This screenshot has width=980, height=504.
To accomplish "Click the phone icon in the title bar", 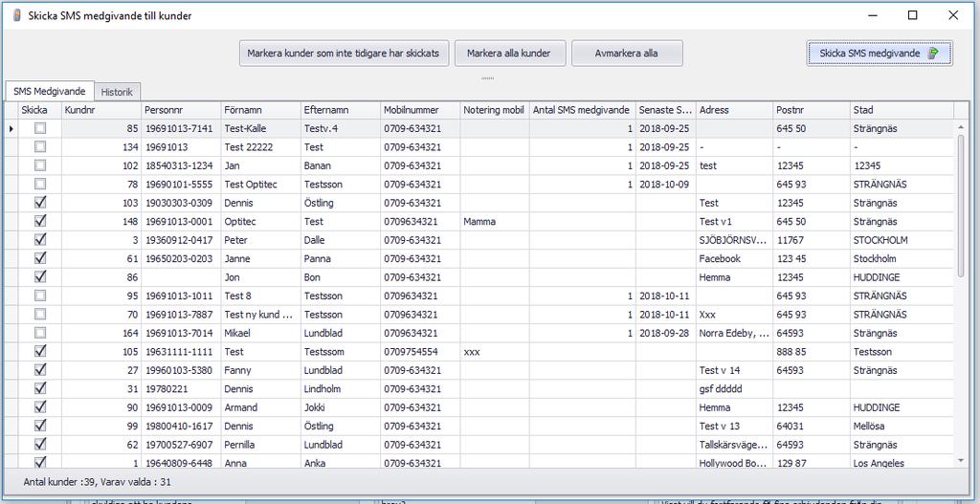I will tap(15, 15).
